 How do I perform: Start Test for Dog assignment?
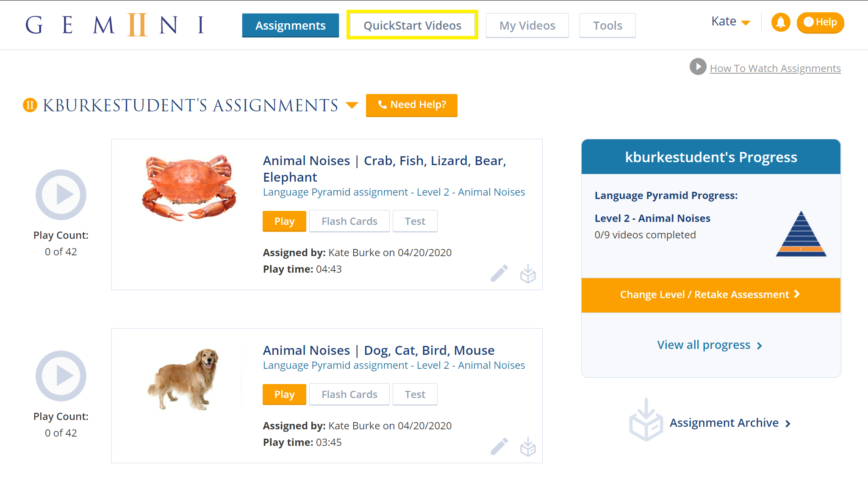pos(415,394)
